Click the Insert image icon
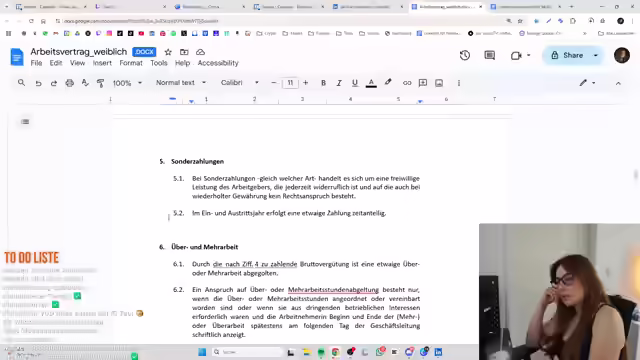This screenshot has height=360, width=640. pos(439,83)
